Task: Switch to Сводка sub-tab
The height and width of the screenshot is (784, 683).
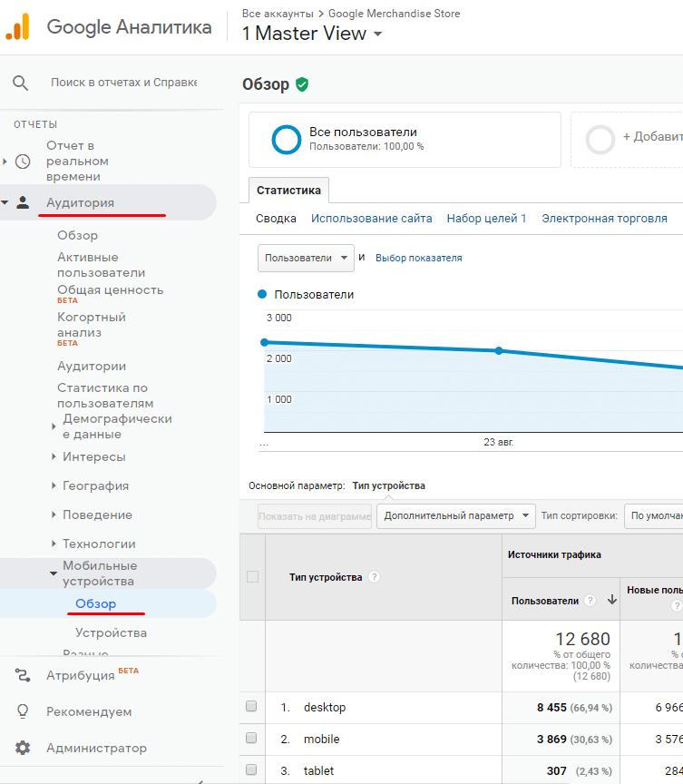Action: pyautogui.click(x=276, y=219)
